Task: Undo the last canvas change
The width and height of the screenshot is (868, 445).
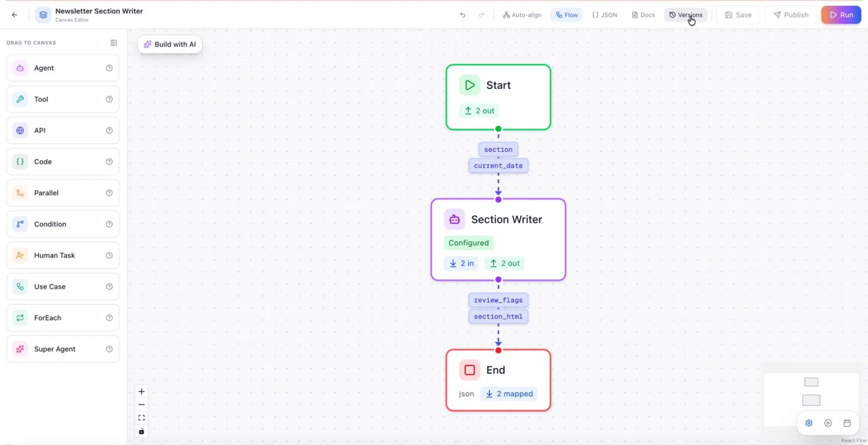Action: pos(463,15)
